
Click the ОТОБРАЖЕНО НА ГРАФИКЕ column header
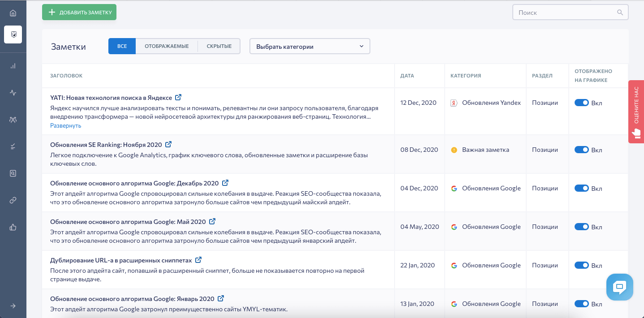[593, 76]
